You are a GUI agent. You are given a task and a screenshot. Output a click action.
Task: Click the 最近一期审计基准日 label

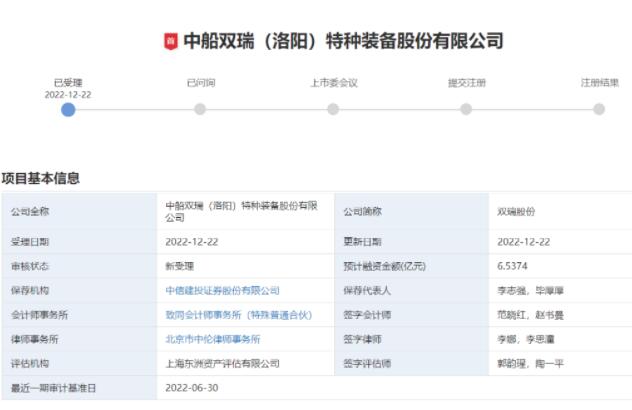pos(53,388)
